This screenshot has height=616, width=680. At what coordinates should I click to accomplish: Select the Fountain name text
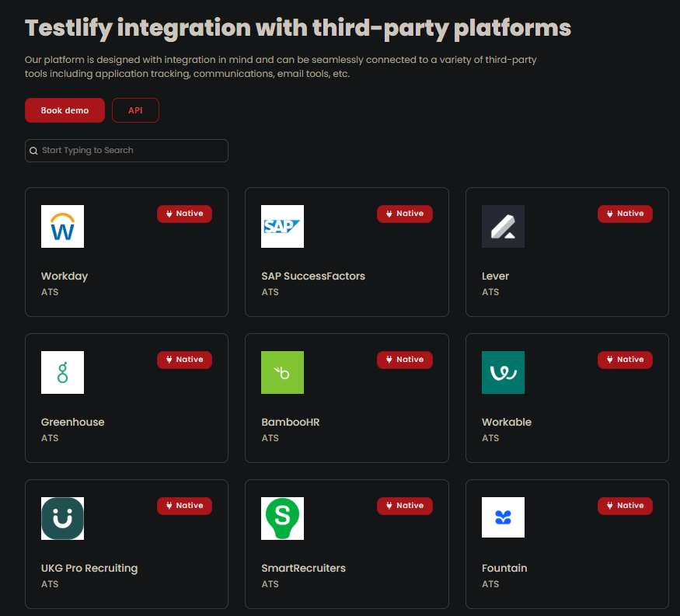coord(504,569)
